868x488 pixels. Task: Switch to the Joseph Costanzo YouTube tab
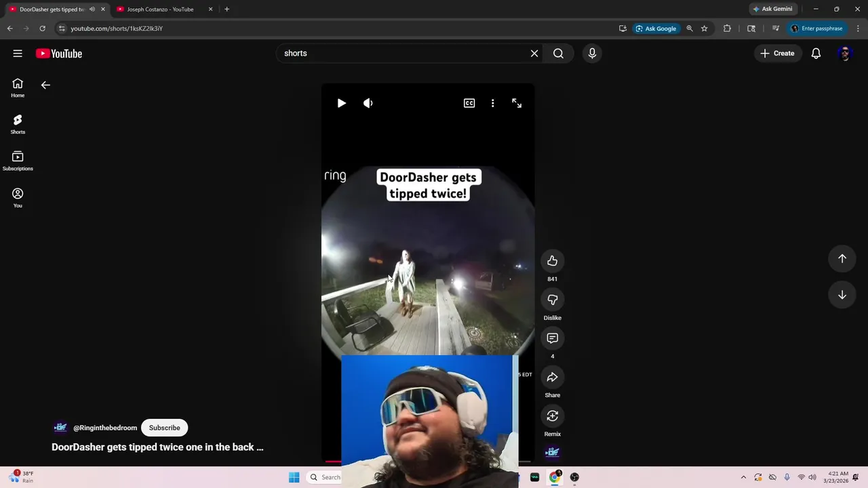[160, 9]
